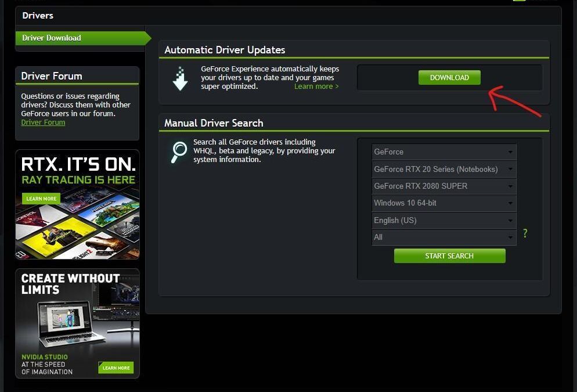Viewport: 577px width, 392px height.
Task: Open the Windows 10 64-bit operating system dropdown
Action: (443, 203)
